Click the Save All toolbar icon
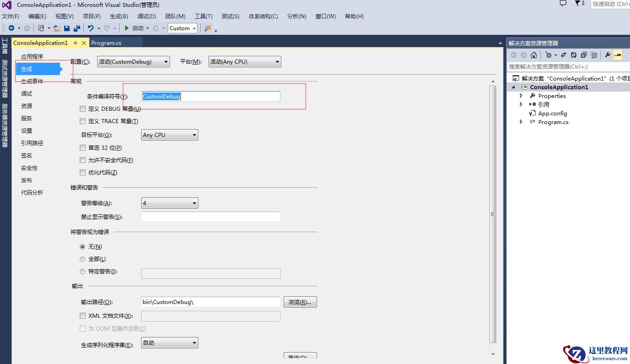The height and width of the screenshot is (364, 630). pos(77,28)
